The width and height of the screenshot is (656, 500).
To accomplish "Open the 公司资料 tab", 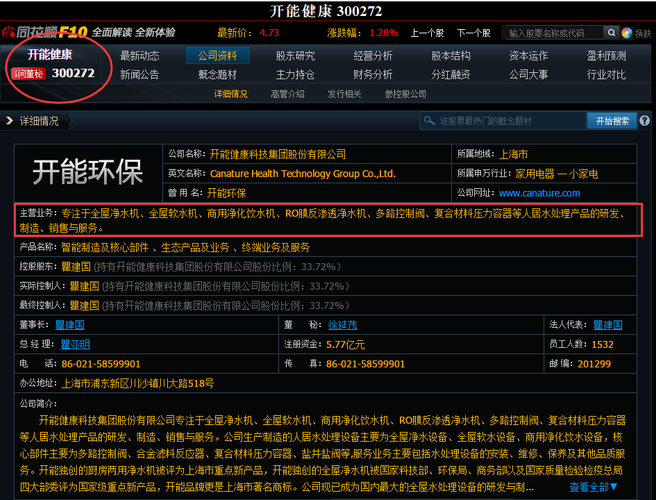I will point(218,56).
